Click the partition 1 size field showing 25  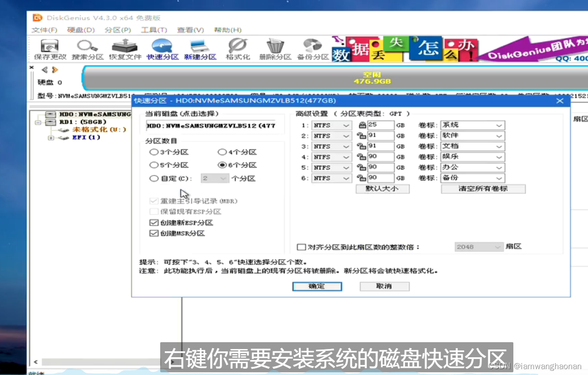(381, 125)
